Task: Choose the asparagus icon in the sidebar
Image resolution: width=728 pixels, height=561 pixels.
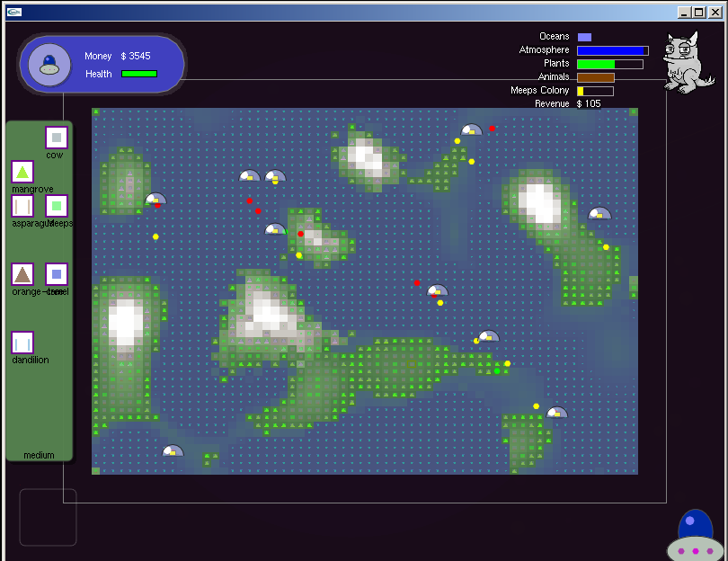Action: click(x=22, y=206)
